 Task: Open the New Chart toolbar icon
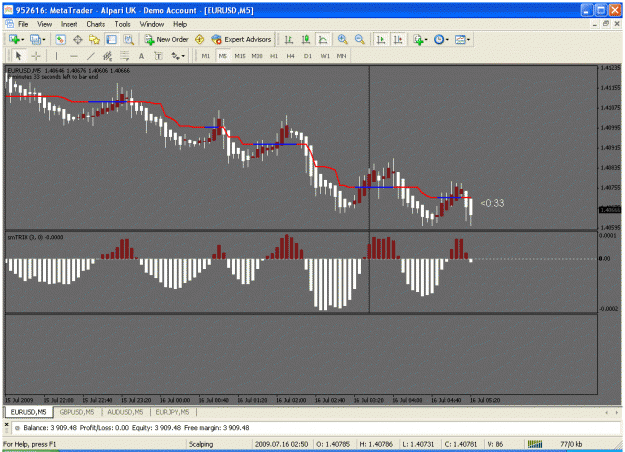tap(14, 39)
